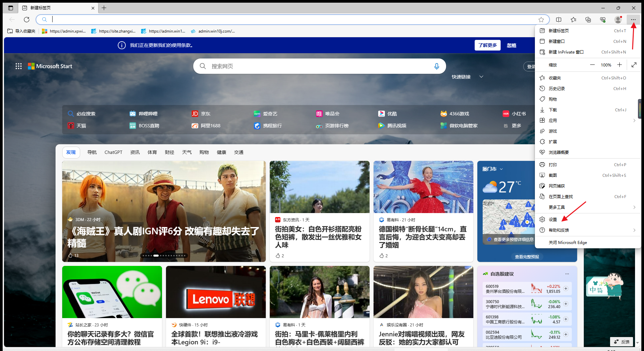
Task: Open the tab actions menu button
Action: (11, 8)
